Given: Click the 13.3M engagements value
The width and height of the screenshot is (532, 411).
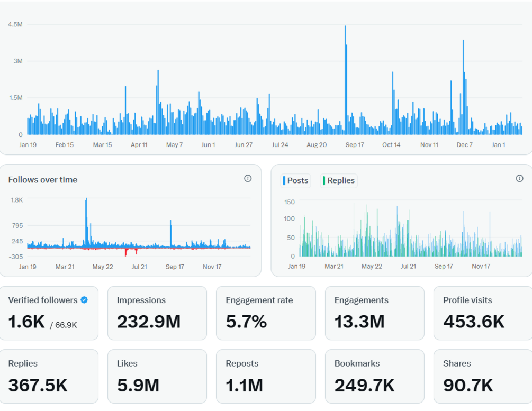Looking at the screenshot, I should coord(359,322).
